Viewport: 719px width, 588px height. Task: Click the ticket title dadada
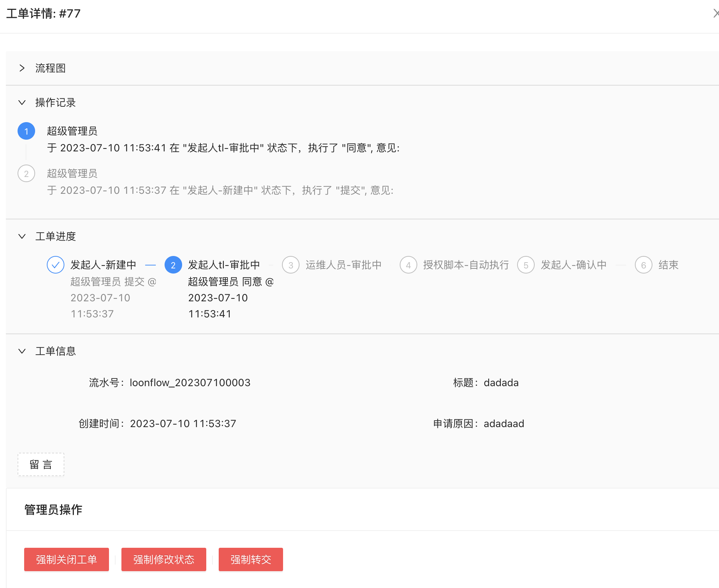coord(501,382)
